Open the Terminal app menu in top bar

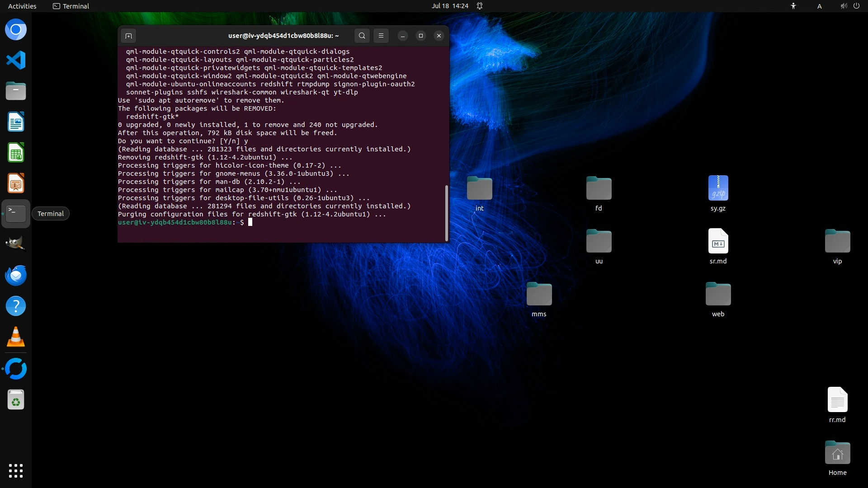coord(71,6)
